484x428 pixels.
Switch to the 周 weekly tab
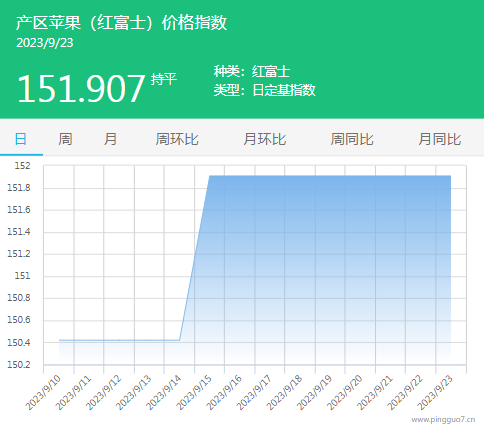65,139
